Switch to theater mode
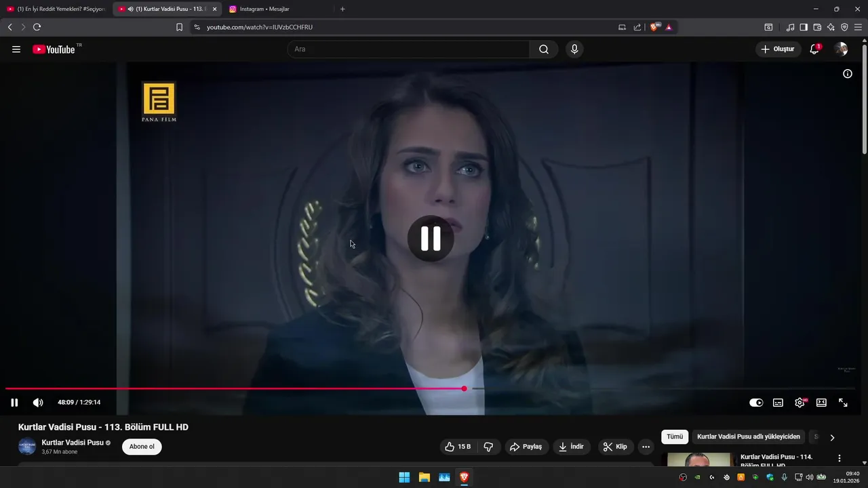868x488 pixels. (x=821, y=403)
